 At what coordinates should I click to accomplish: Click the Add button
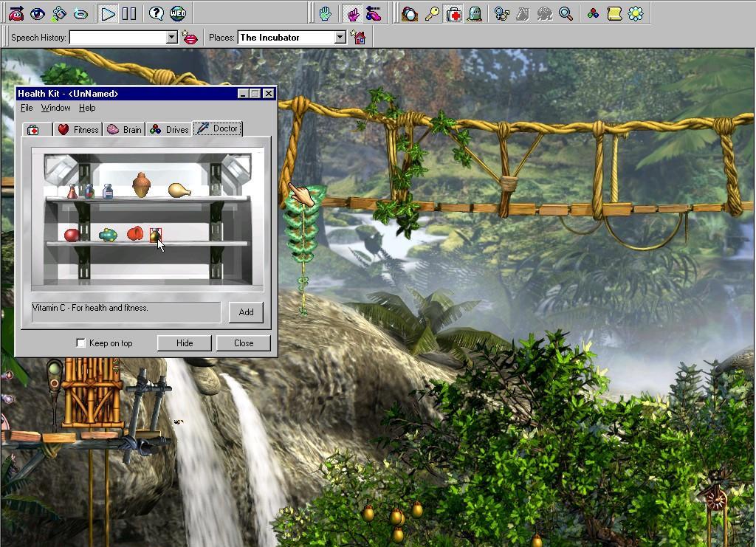[246, 312]
